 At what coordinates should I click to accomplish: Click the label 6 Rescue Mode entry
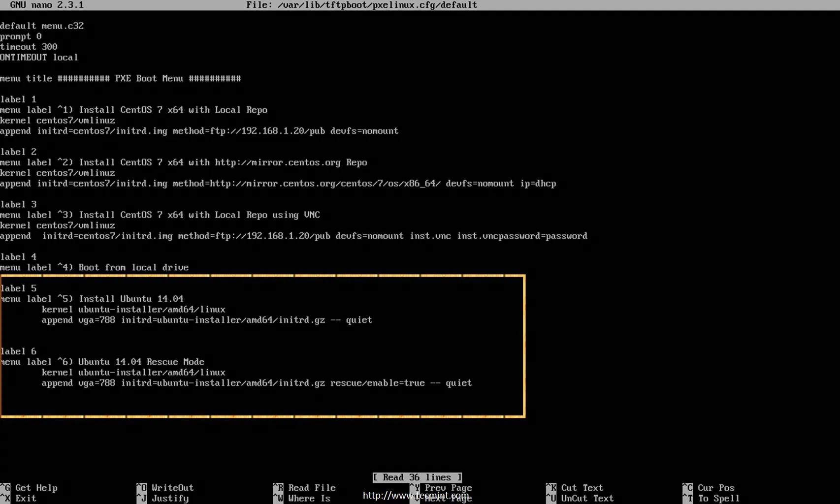point(102,361)
